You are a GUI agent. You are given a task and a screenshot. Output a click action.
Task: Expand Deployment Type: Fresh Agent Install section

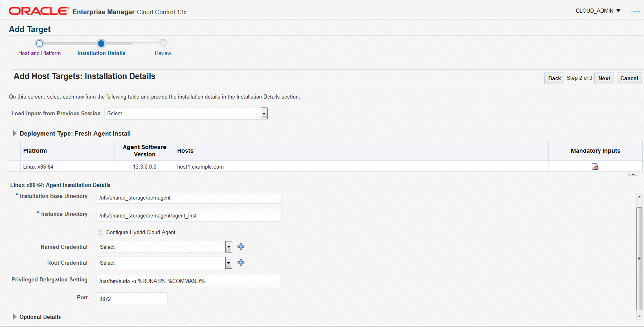[x=15, y=134]
